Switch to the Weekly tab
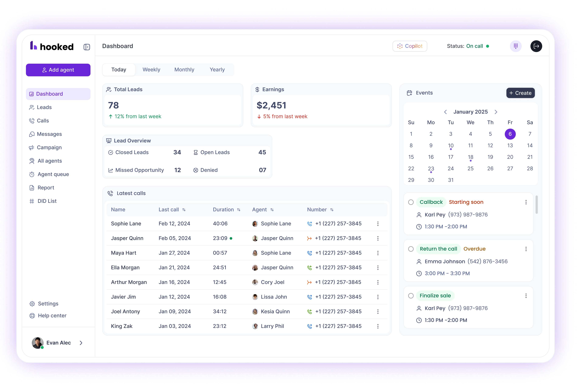Screen dimensions: 584x392 tap(151, 69)
